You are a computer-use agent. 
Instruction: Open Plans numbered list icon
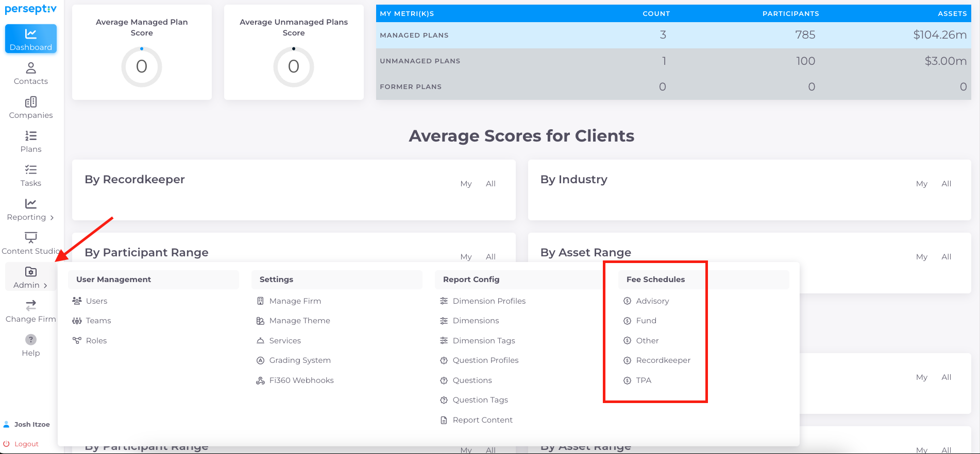tap(31, 136)
